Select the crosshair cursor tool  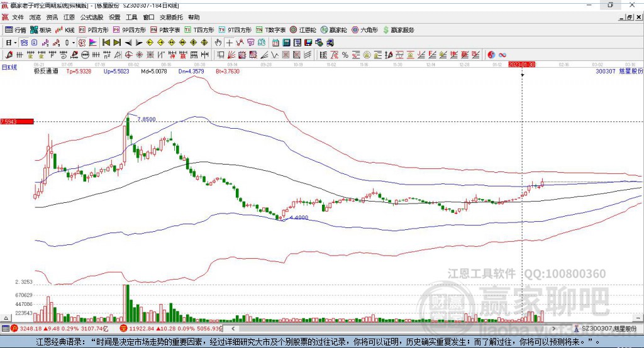coord(230,42)
